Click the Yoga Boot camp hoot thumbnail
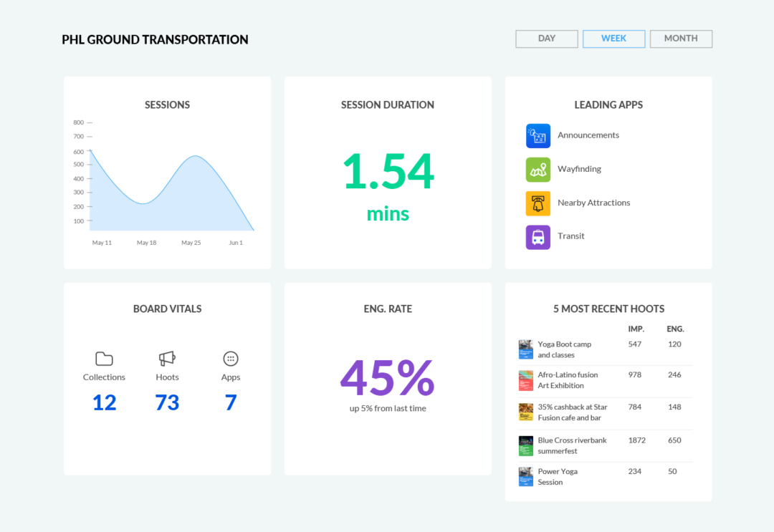Viewport: 774px width, 532px height. coord(525,349)
